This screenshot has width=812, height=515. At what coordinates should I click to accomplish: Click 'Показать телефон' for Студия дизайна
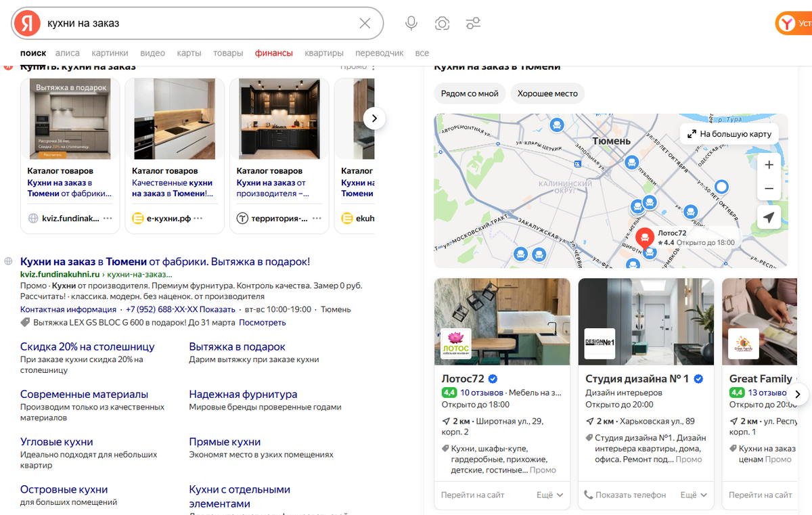(625, 495)
